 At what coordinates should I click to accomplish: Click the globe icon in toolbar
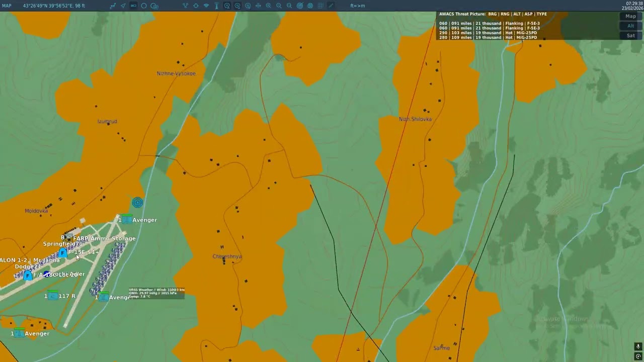point(310,6)
